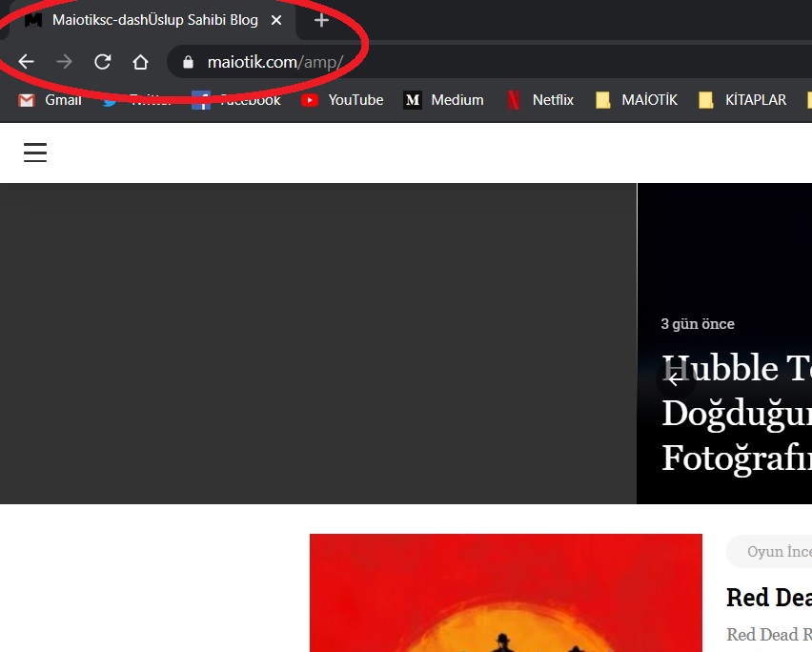This screenshot has width=812, height=652.
Task: Open the red sunset article thumbnail
Action: [506, 593]
